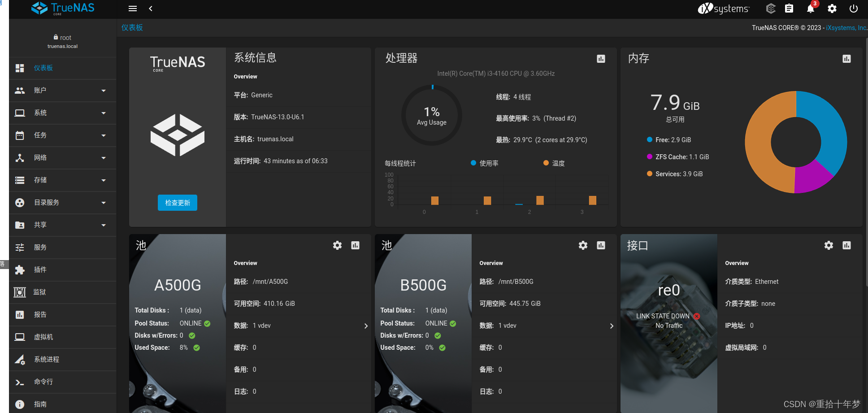Click the A500G Used Space 8% checkmark
This screenshot has height=413, width=868.
(196, 348)
